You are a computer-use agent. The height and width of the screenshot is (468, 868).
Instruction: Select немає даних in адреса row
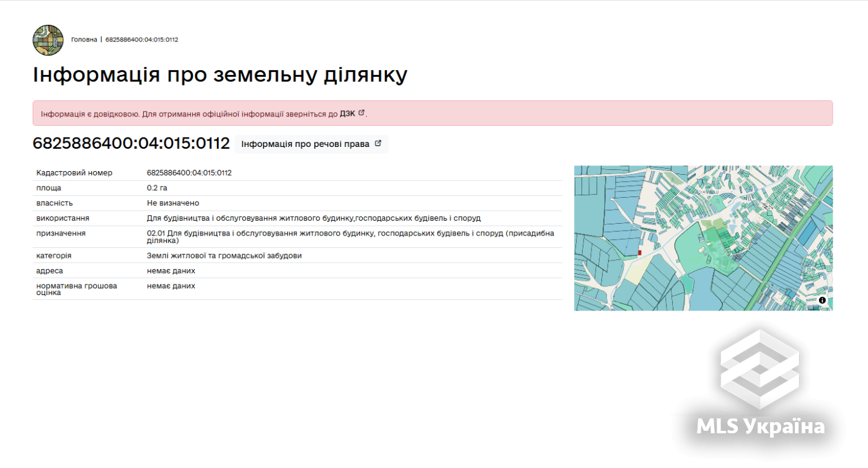tap(171, 271)
